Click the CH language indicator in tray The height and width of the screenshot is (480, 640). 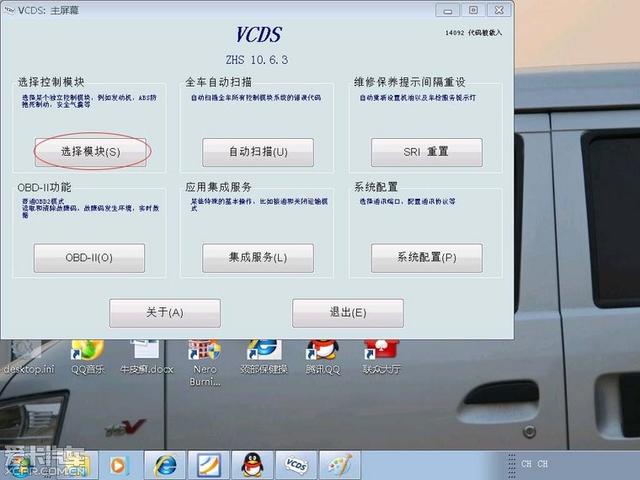click(527, 465)
